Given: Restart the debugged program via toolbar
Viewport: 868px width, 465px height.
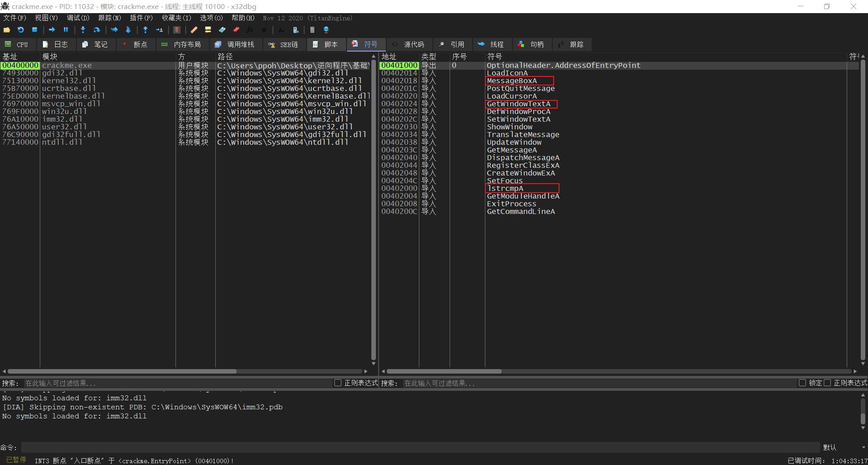Looking at the screenshot, I should [x=21, y=30].
